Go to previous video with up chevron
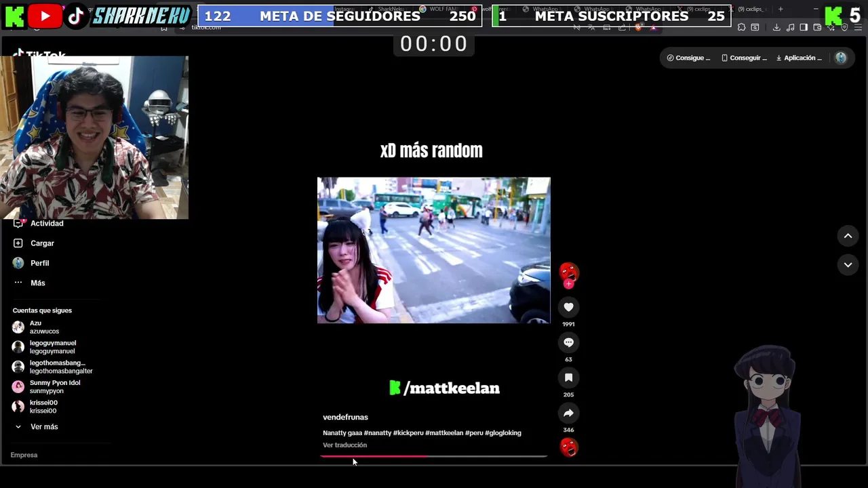The height and width of the screenshot is (488, 868). coord(848,236)
